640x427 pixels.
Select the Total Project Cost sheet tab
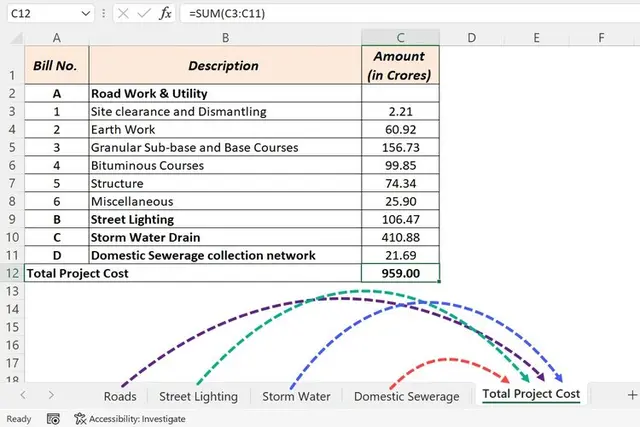[531, 394]
